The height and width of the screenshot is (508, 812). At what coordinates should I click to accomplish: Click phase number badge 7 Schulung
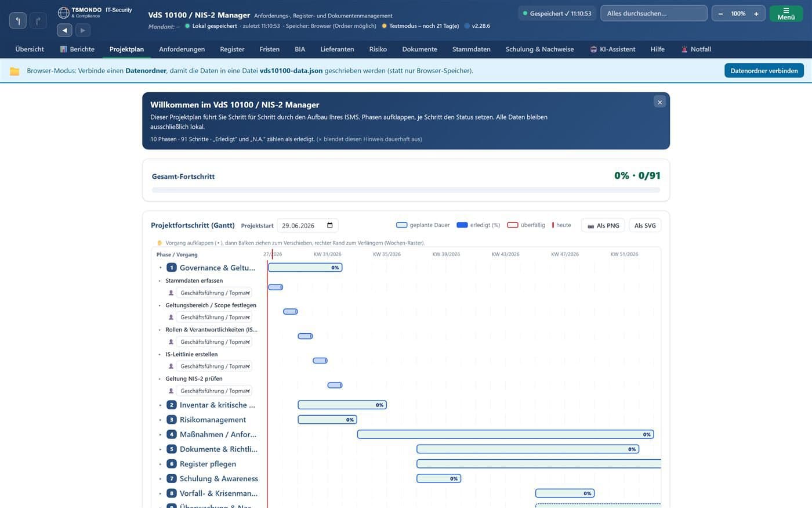click(171, 478)
